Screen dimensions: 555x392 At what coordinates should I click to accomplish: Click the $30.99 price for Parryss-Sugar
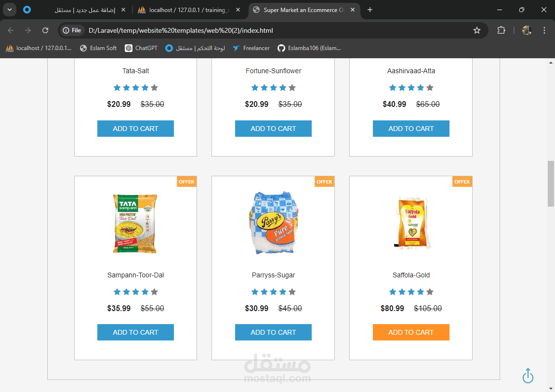[x=257, y=308]
